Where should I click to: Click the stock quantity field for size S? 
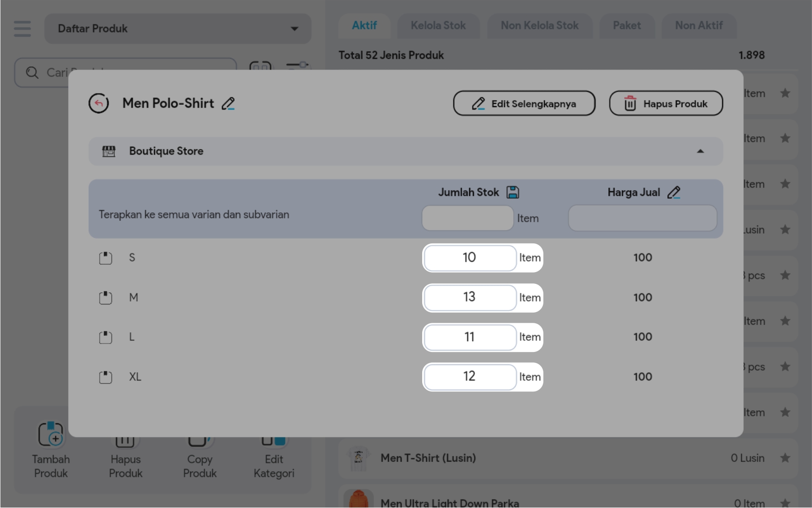coord(470,258)
